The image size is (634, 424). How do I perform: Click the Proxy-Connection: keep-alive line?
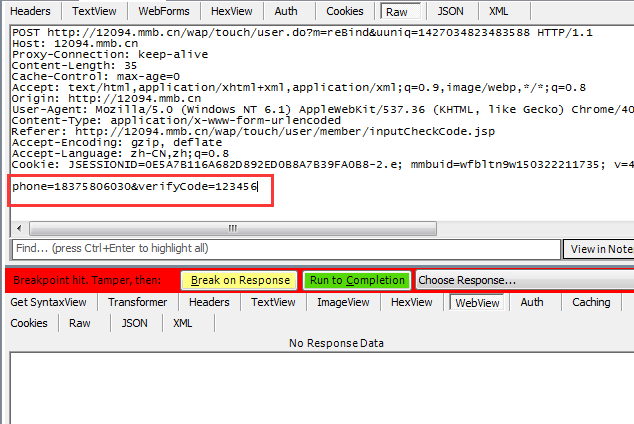click(x=110, y=55)
